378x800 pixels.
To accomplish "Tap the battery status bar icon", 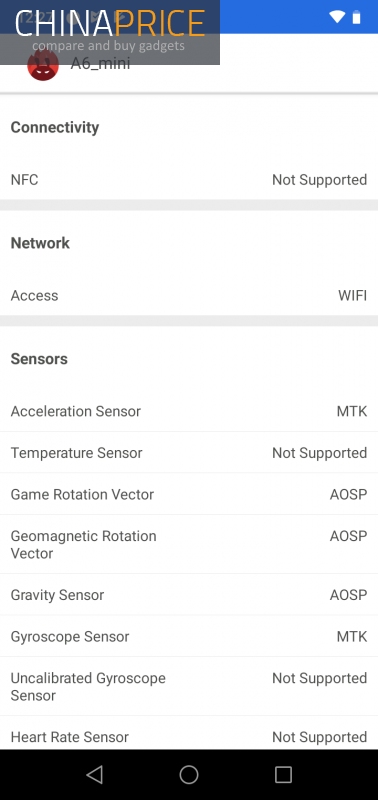I will click(357, 17).
